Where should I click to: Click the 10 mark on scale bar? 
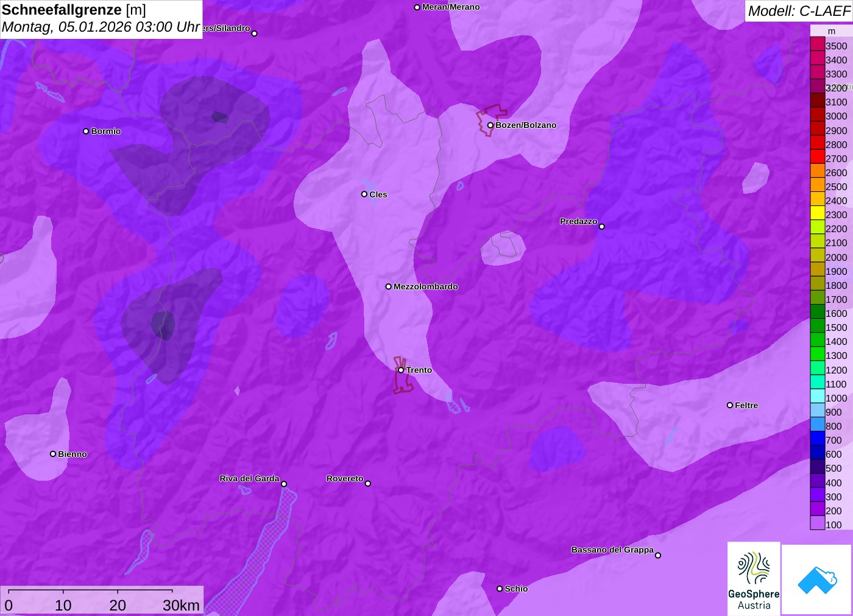[x=63, y=605]
